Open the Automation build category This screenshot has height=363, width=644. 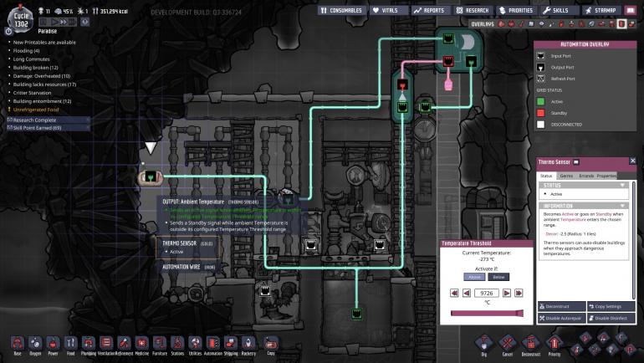click(x=212, y=345)
